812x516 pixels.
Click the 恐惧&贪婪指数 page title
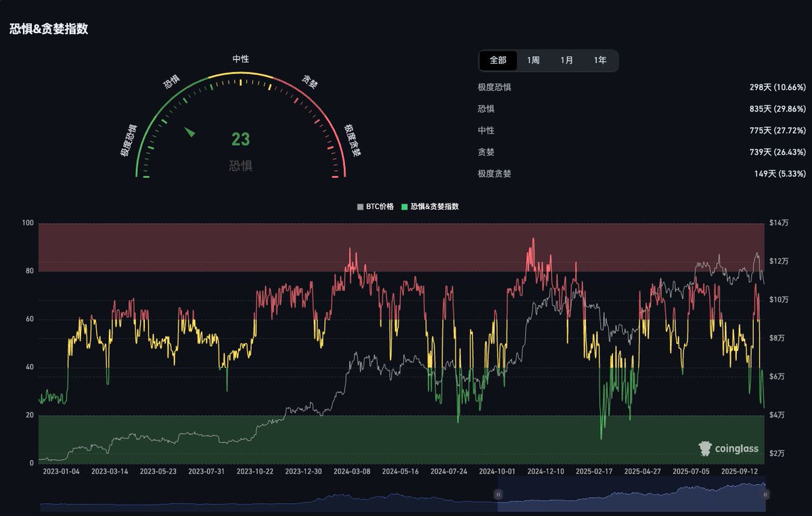coord(49,29)
